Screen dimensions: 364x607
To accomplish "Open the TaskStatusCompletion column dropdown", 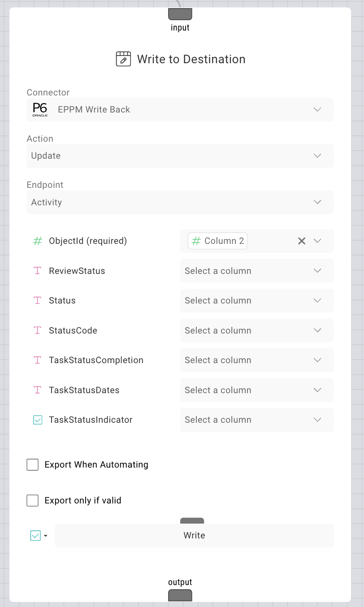I will tap(256, 360).
